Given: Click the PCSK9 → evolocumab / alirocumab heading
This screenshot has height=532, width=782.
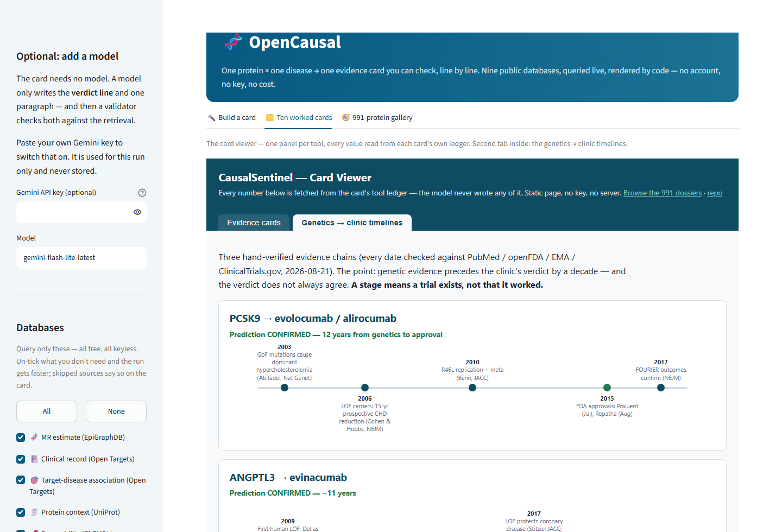Looking at the screenshot, I should 313,319.
